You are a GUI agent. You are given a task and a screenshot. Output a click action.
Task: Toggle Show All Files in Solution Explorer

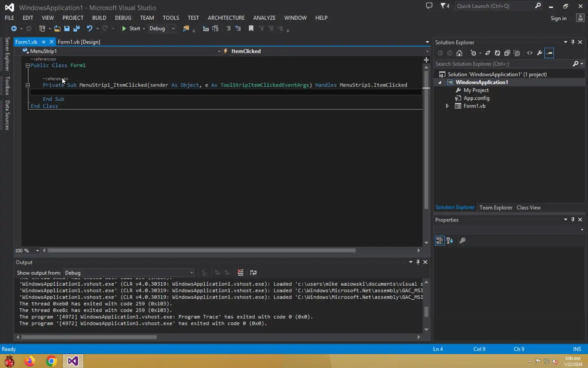click(x=517, y=53)
